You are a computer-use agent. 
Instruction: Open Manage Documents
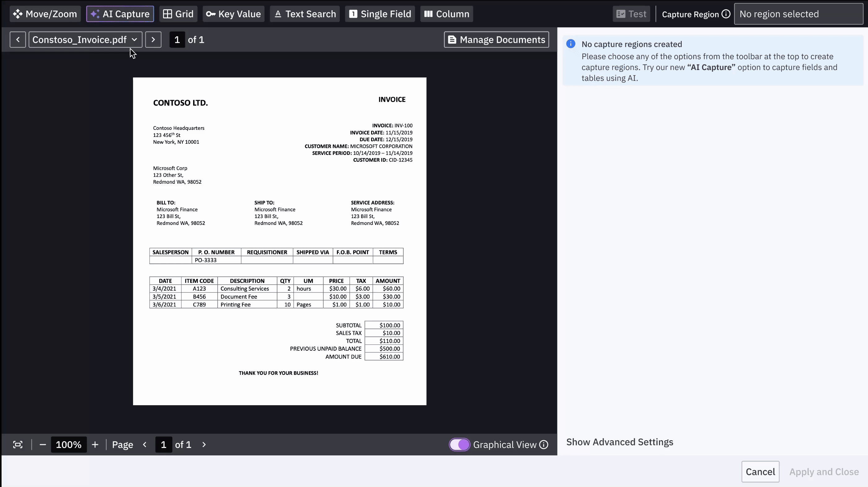(x=496, y=40)
